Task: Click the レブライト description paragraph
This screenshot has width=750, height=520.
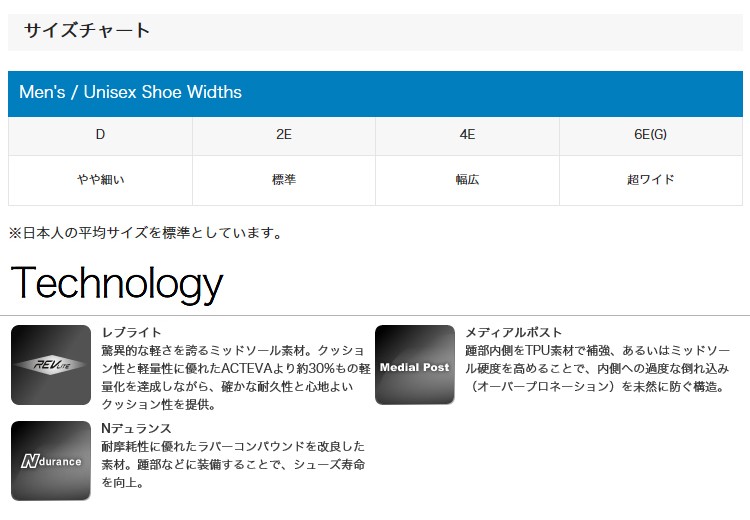Action: [236, 377]
